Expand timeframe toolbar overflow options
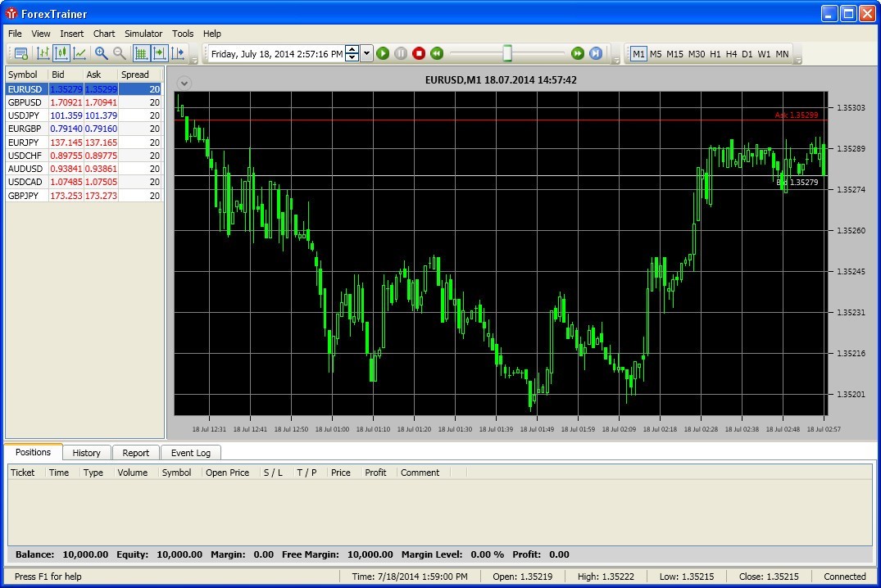This screenshot has width=881, height=588. tap(797, 60)
